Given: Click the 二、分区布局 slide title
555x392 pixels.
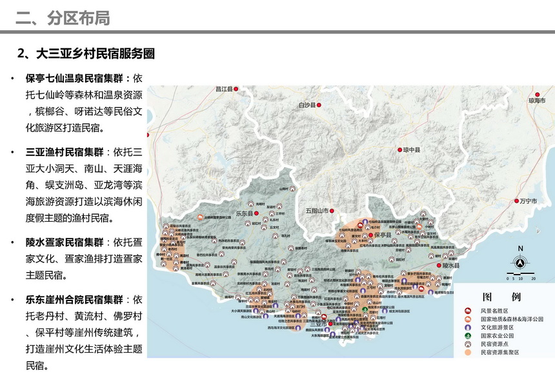Looking at the screenshot, I should (63, 18).
